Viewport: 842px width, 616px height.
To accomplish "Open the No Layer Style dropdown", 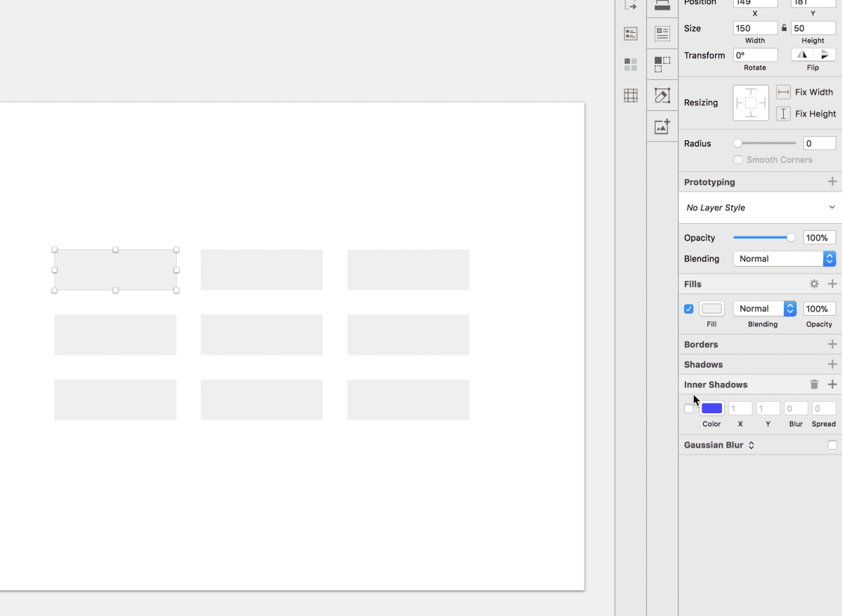I will [x=760, y=208].
